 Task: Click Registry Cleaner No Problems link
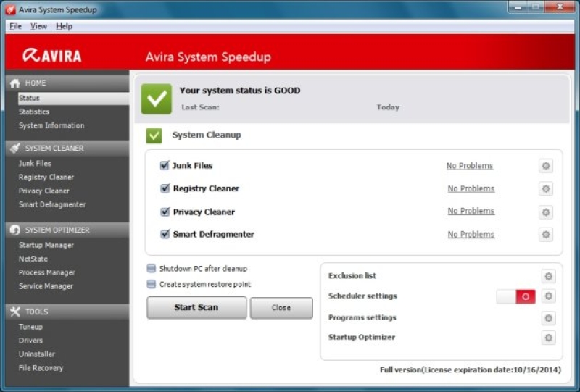click(471, 188)
